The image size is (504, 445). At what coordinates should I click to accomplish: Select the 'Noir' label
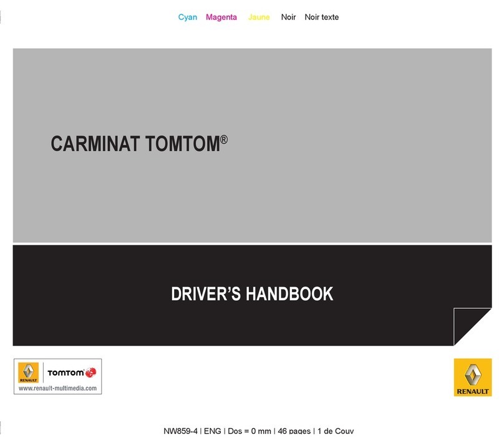[x=288, y=17]
